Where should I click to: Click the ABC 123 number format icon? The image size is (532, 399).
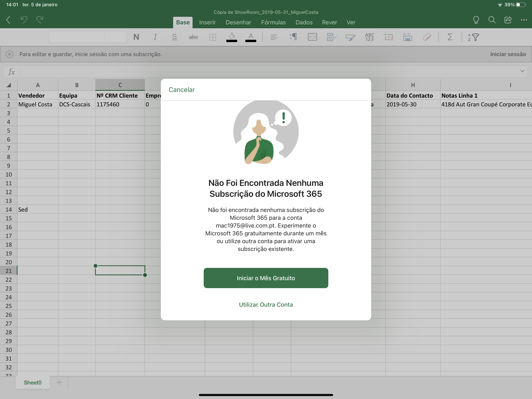click(369, 37)
